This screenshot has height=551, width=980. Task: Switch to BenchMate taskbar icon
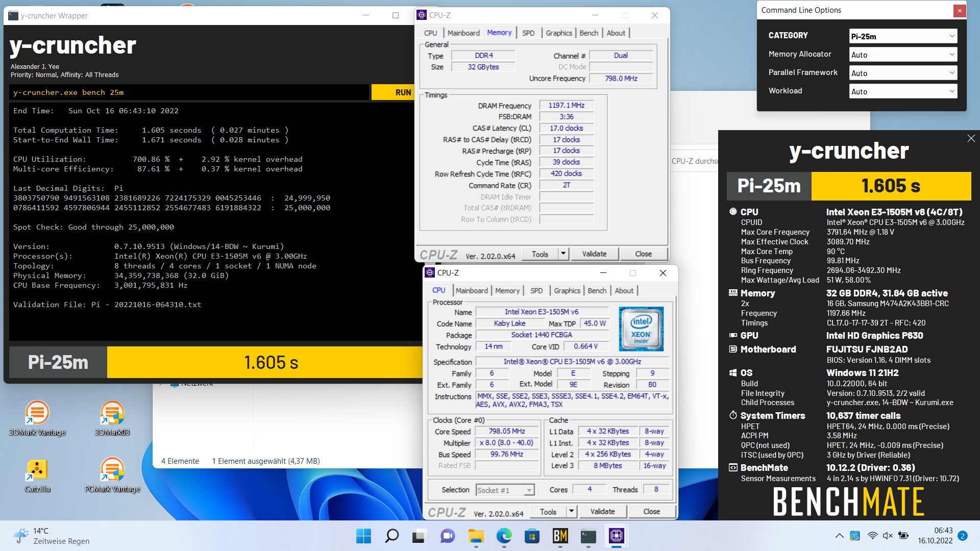pyautogui.click(x=560, y=536)
